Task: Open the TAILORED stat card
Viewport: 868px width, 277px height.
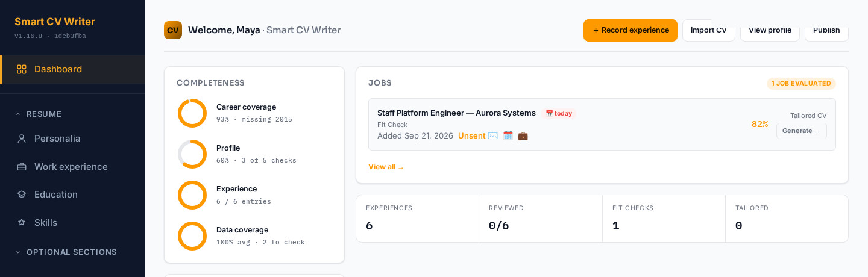Action: 787,219
